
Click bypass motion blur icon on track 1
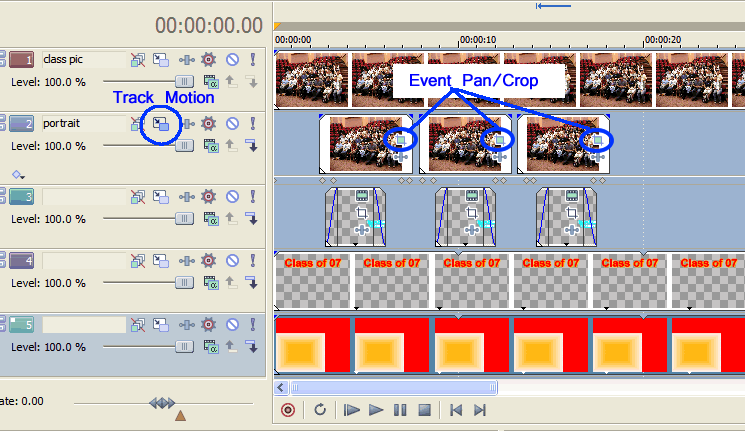click(x=138, y=60)
